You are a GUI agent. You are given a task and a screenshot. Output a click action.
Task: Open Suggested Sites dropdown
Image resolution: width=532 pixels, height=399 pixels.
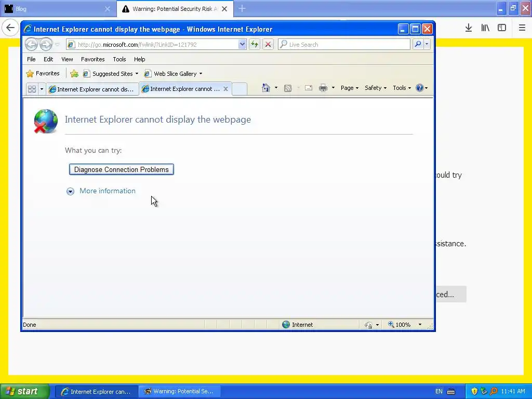tap(111, 74)
